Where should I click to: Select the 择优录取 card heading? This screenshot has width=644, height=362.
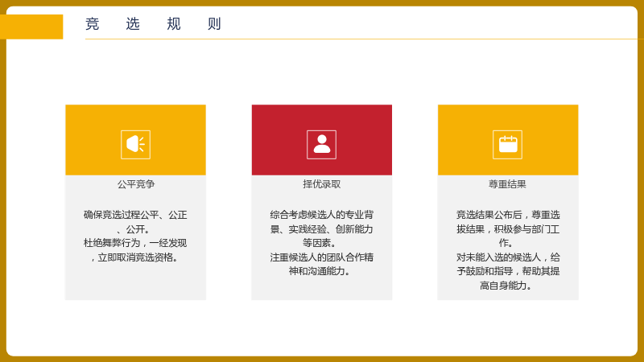click(321, 184)
